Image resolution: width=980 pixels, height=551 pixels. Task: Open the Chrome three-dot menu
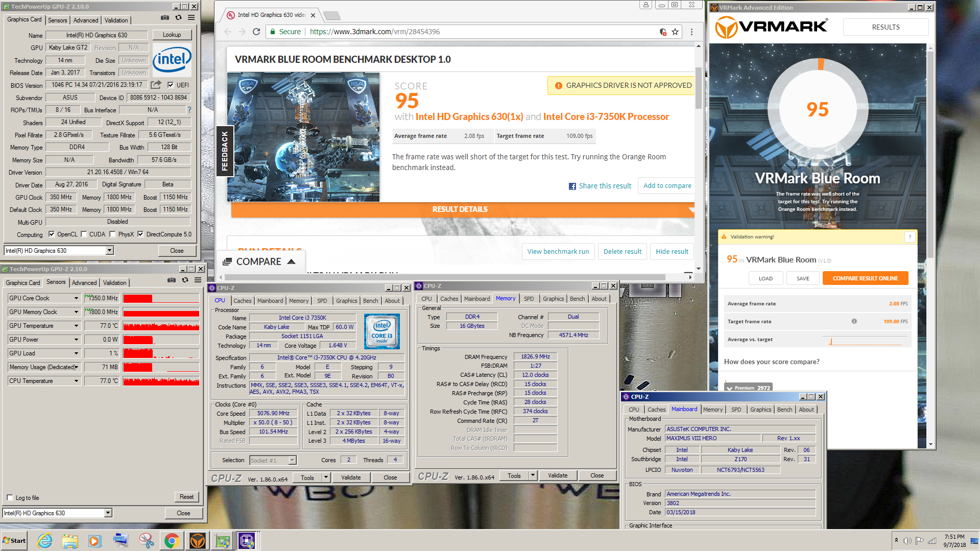(x=691, y=32)
